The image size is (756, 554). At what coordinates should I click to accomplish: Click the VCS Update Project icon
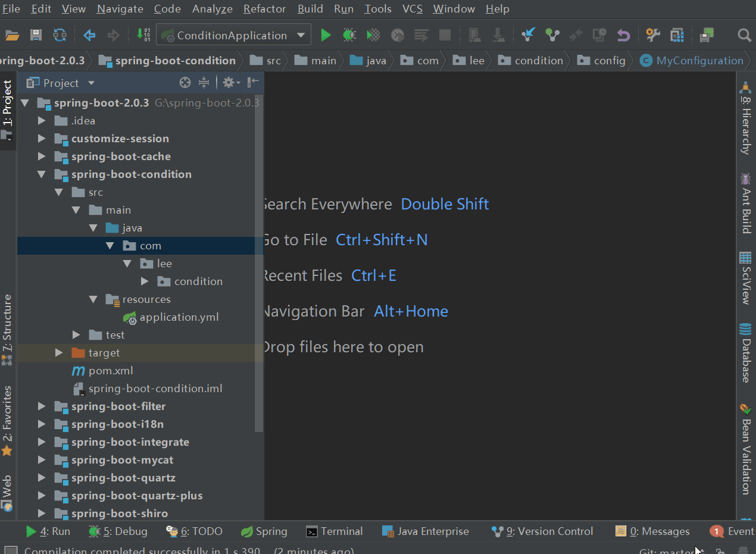tap(528, 35)
